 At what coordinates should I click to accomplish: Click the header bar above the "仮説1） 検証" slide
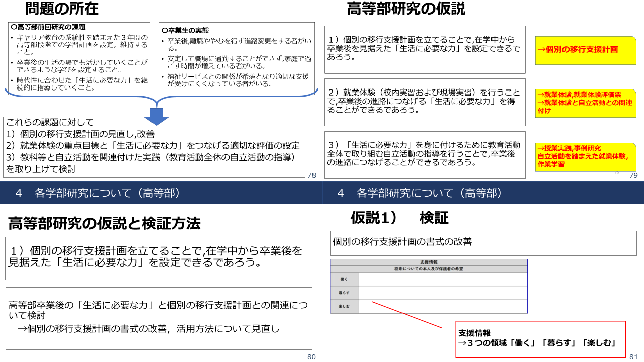483,193
